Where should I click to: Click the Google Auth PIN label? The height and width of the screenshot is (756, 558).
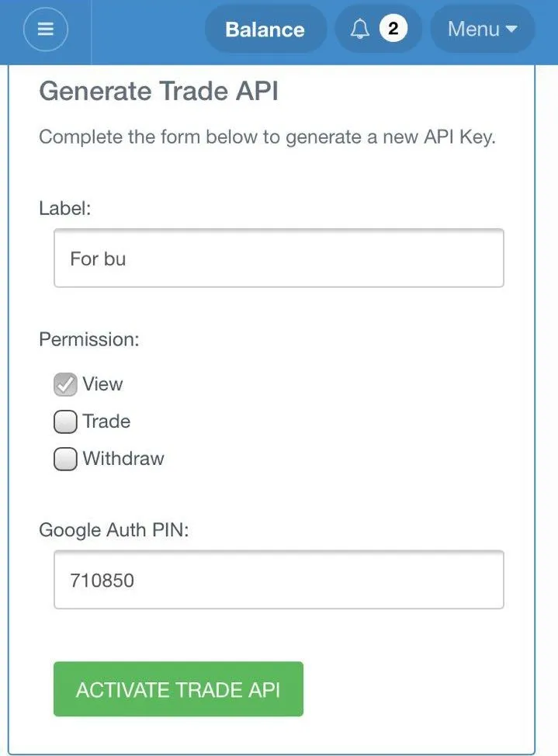114,530
